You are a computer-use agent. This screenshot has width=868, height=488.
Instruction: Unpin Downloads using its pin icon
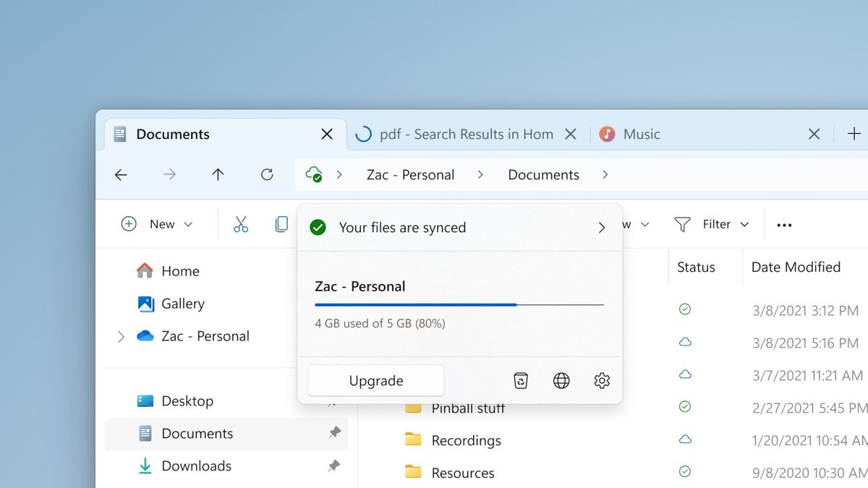coord(334,466)
